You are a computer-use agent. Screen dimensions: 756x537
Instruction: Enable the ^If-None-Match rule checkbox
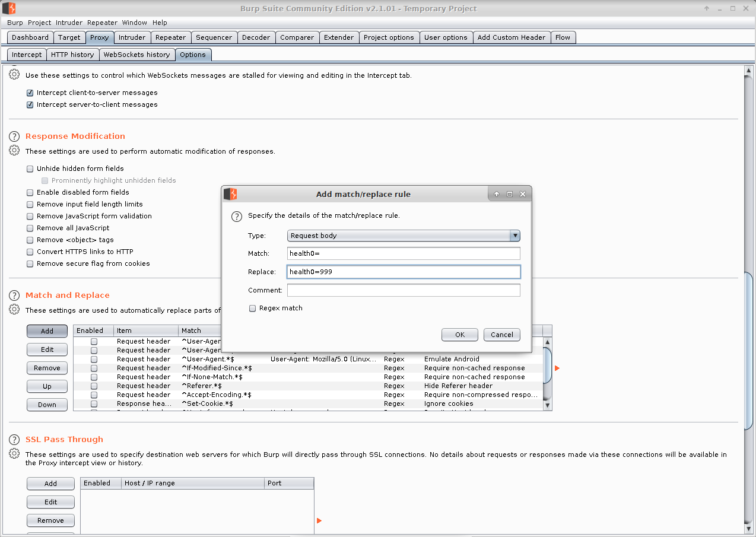coord(94,377)
